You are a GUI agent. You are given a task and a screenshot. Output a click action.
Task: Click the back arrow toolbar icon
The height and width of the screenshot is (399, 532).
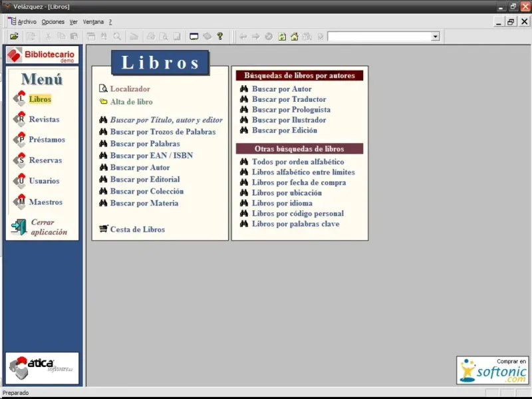coord(243,37)
